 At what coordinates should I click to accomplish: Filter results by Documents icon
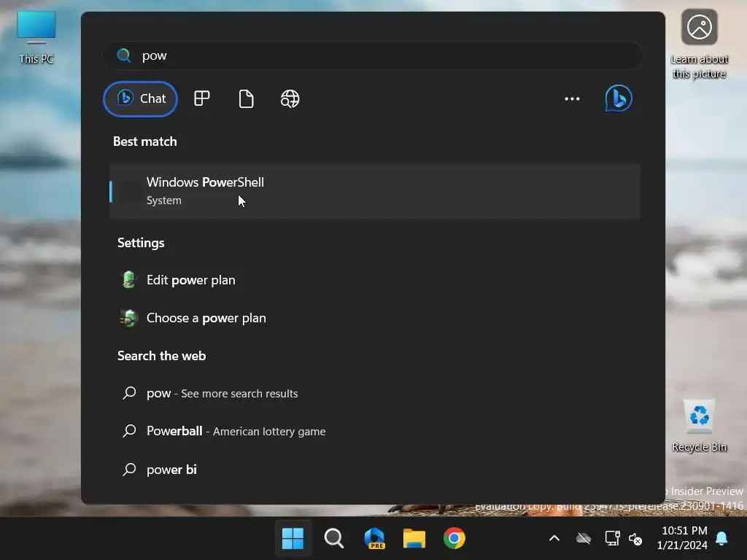click(246, 98)
